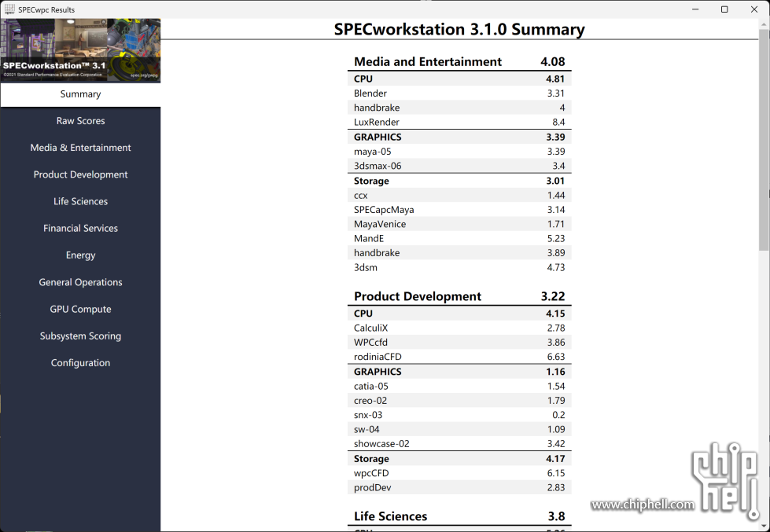
Task: Minimize the SPECwpc Results window
Action: pos(696,9)
